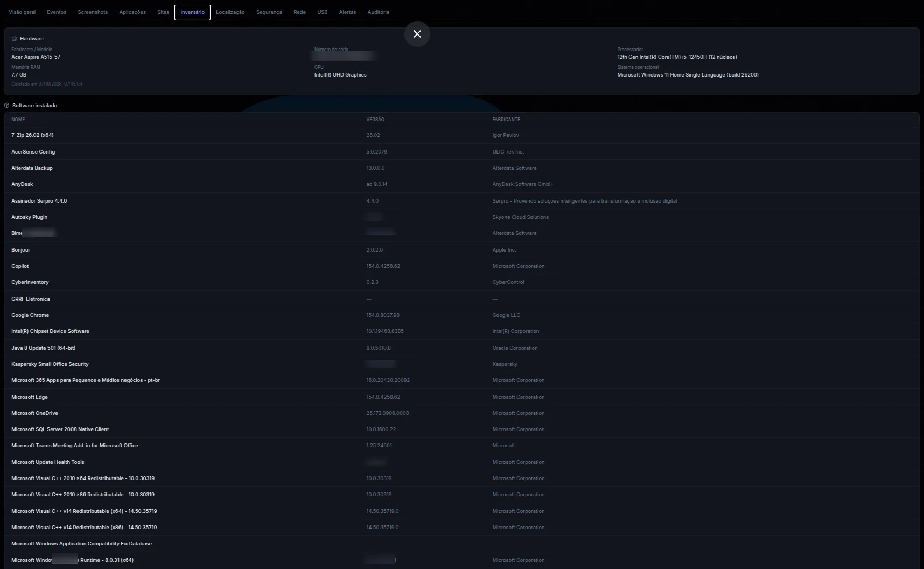This screenshot has height=569, width=924.
Task: Click the FABRICANTE column header
Action: 506,120
